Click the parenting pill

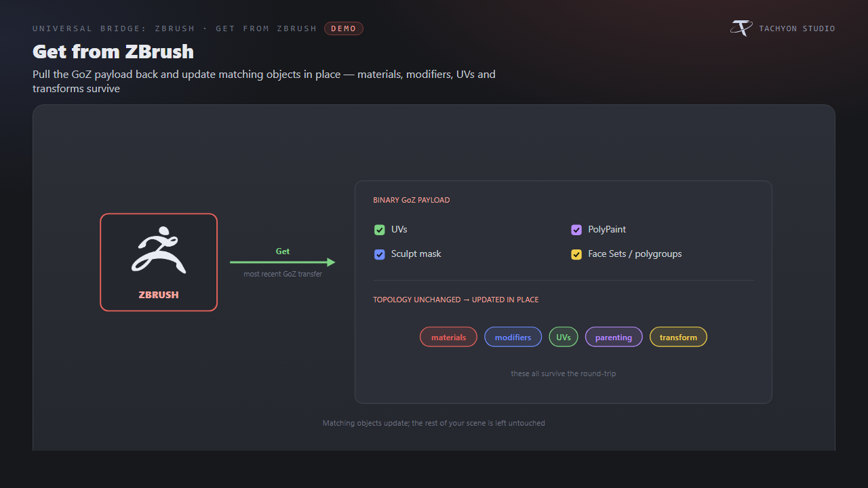(x=614, y=337)
